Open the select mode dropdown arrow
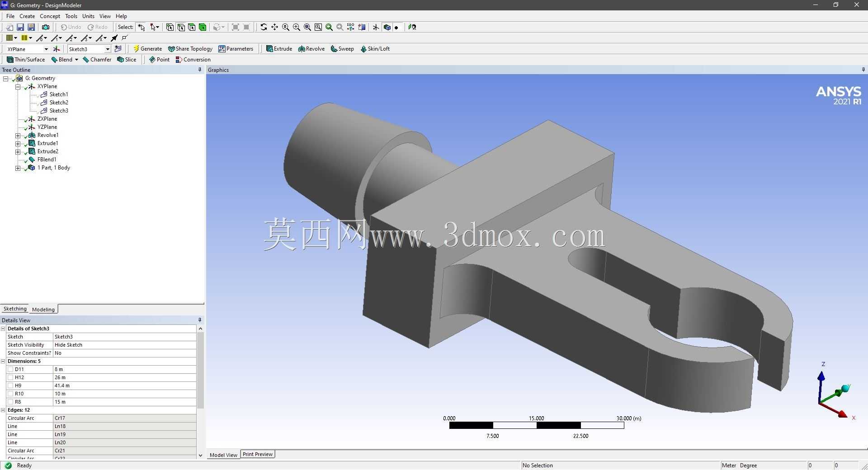 click(157, 27)
